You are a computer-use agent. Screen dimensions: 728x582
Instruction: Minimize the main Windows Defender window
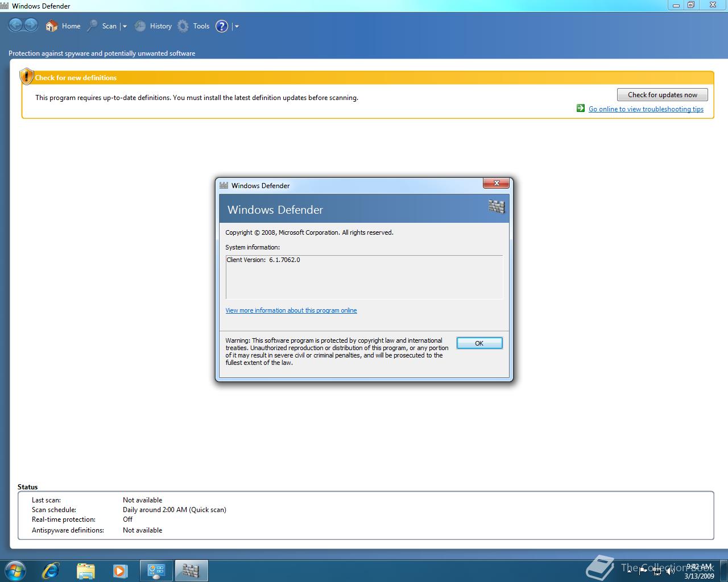point(676,5)
